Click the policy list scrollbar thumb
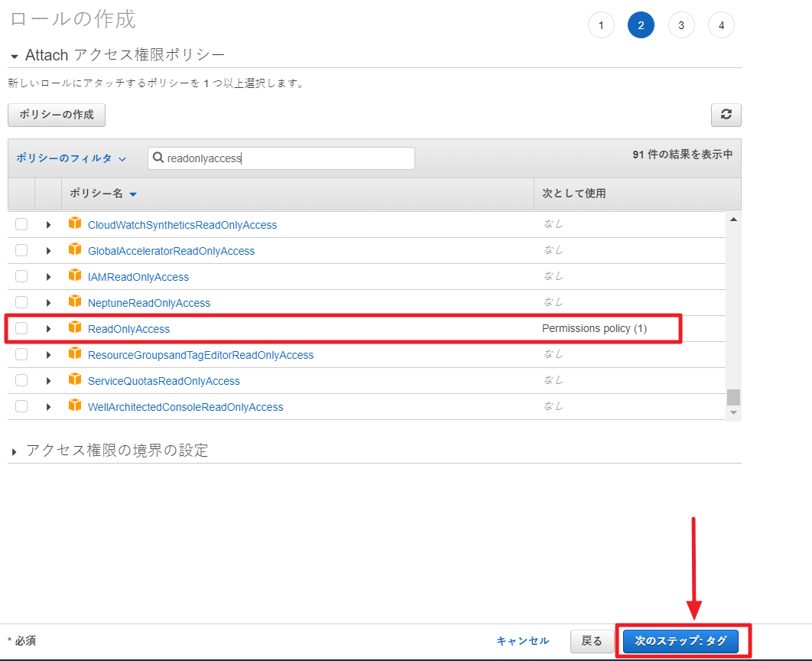Image resolution: width=812 pixels, height=661 pixels. pos(733,397)
